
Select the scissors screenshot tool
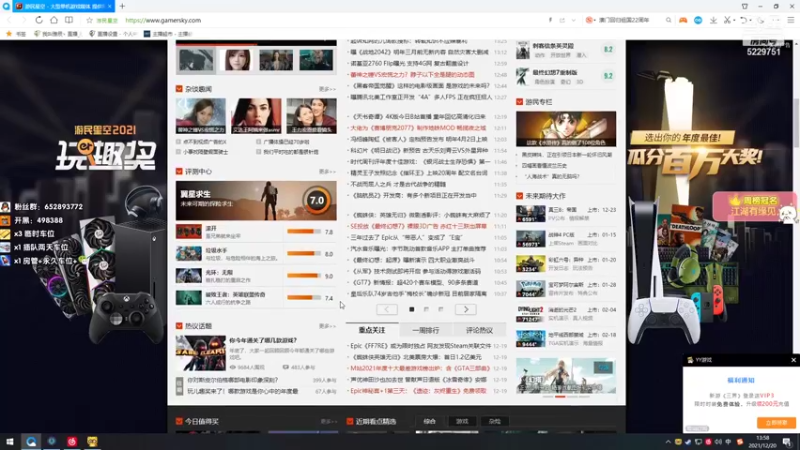(727, 20)
